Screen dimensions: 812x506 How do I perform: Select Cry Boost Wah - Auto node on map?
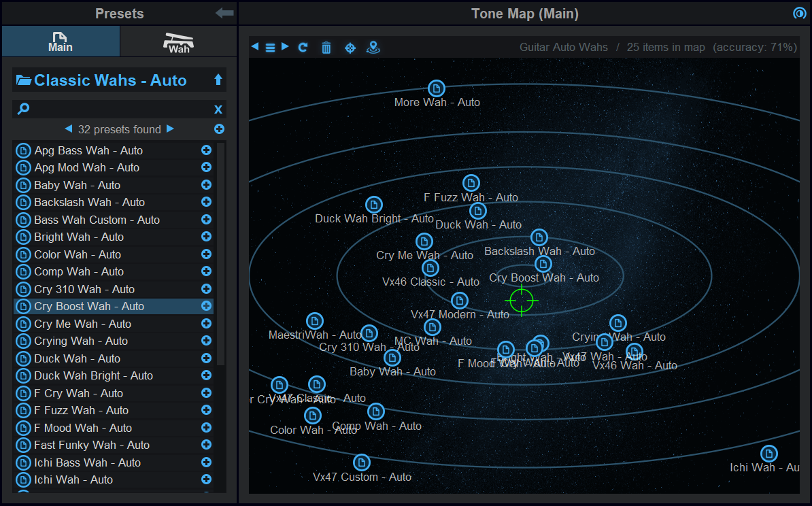tap(543, 264)
